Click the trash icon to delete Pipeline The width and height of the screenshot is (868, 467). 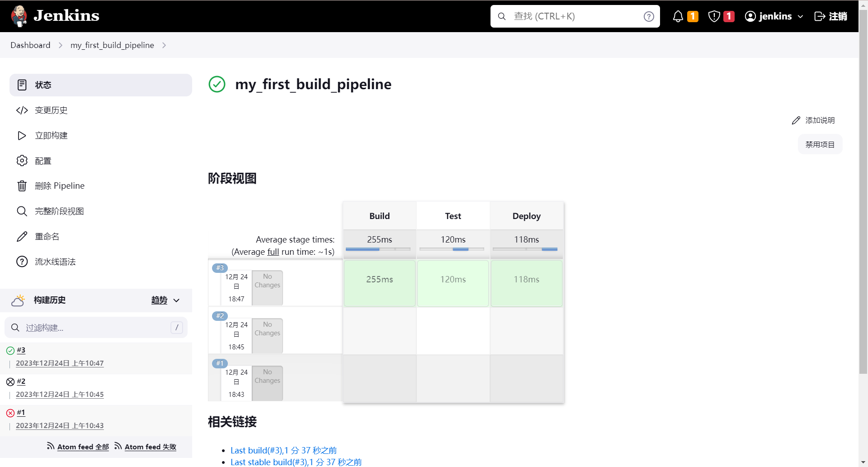[22, 186]
